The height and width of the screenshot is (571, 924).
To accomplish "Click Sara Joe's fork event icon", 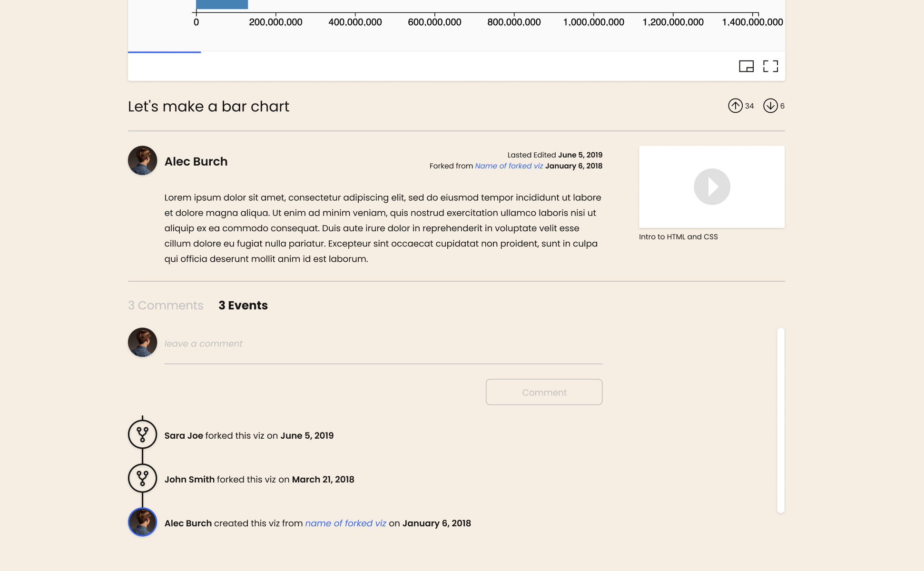I will pos(142,434).
